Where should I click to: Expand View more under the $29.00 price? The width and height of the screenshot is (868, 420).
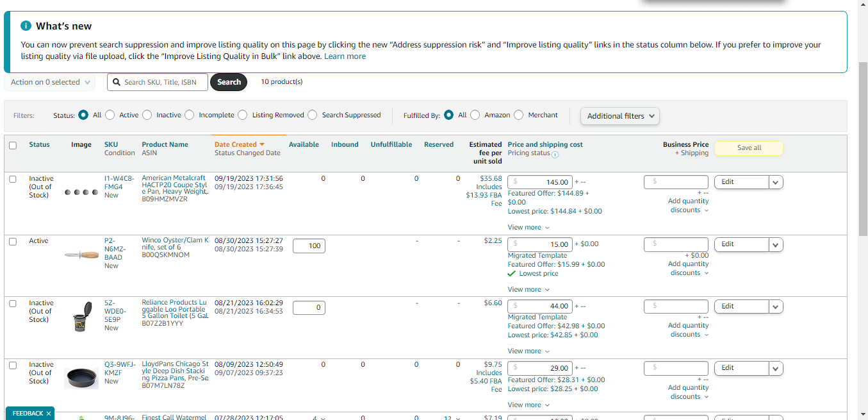pos(528,405)
